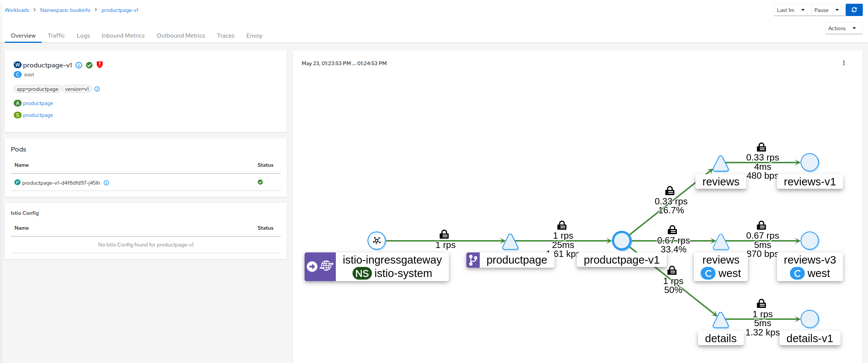Click the blue refresh icon

[854, 10]
